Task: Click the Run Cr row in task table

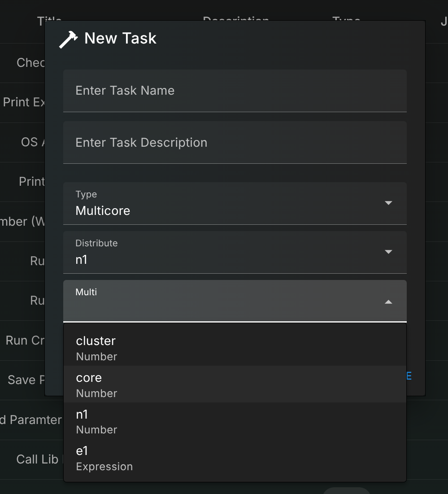Action: point(25,341)
